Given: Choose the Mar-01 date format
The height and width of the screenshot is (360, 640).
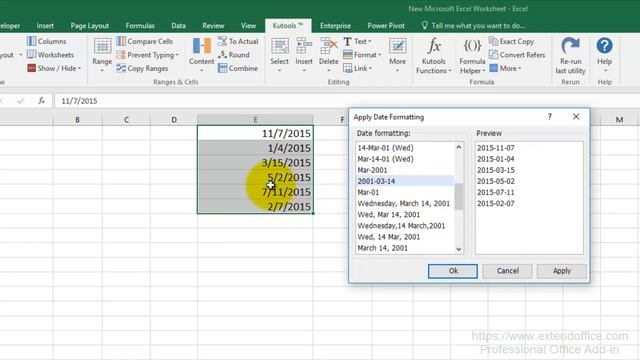Looking at the screenshot, I should click(x=404, y=192).
